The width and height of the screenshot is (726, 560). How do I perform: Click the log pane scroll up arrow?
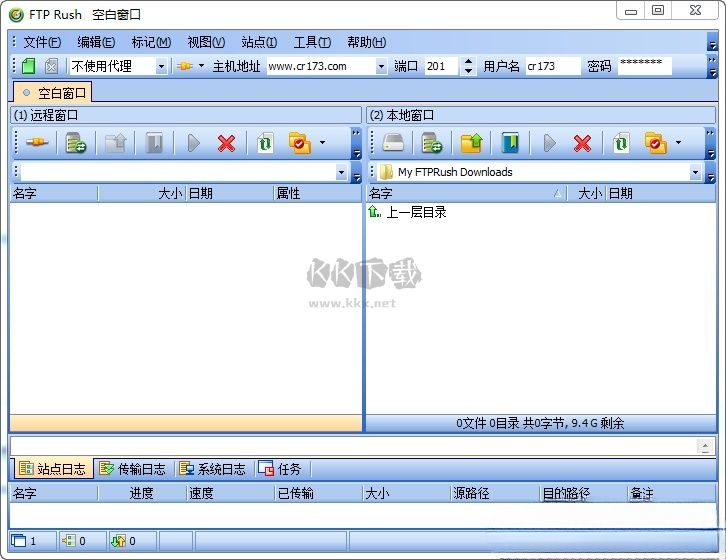(705, 447)
